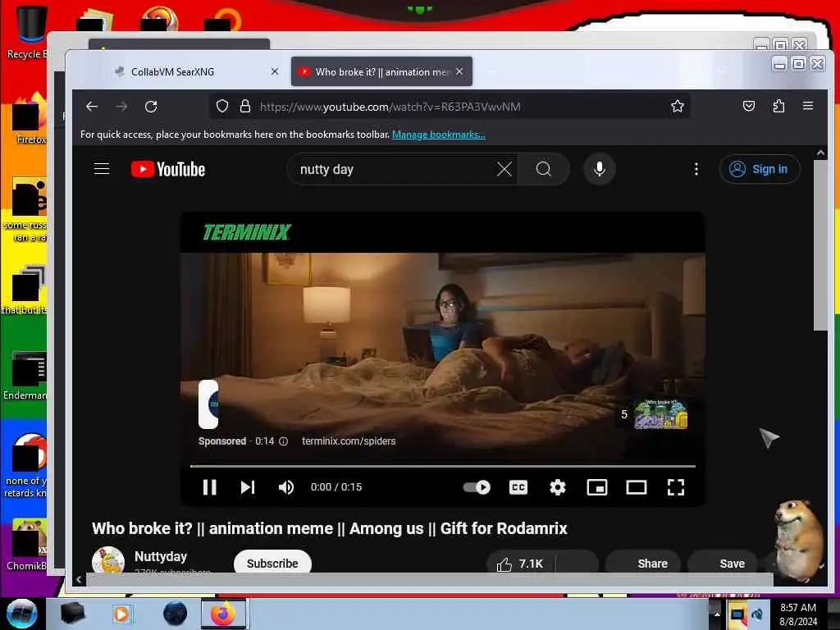Open the YouTube guide sidebar menu
Image resolution: width=840 pixels, height=630 pixels.
102,169
